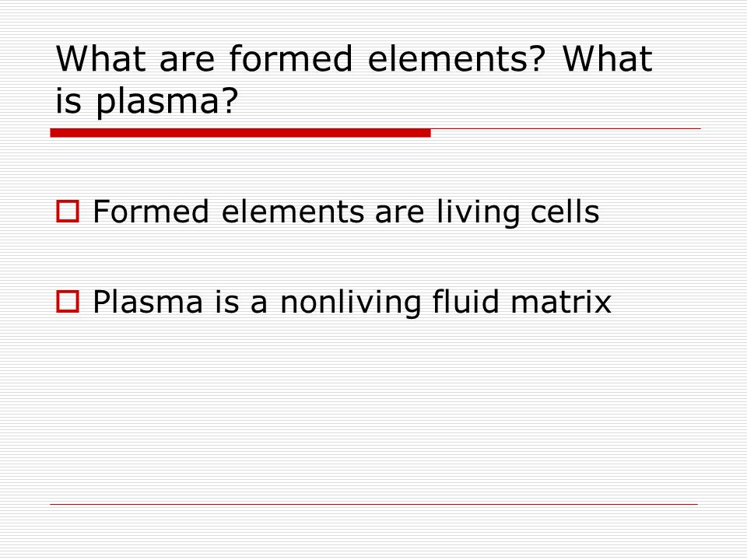Click the word 'Plasma' in second bullet
The height and width of the screenshot is (560, 747).
click(x=148, y=302)
